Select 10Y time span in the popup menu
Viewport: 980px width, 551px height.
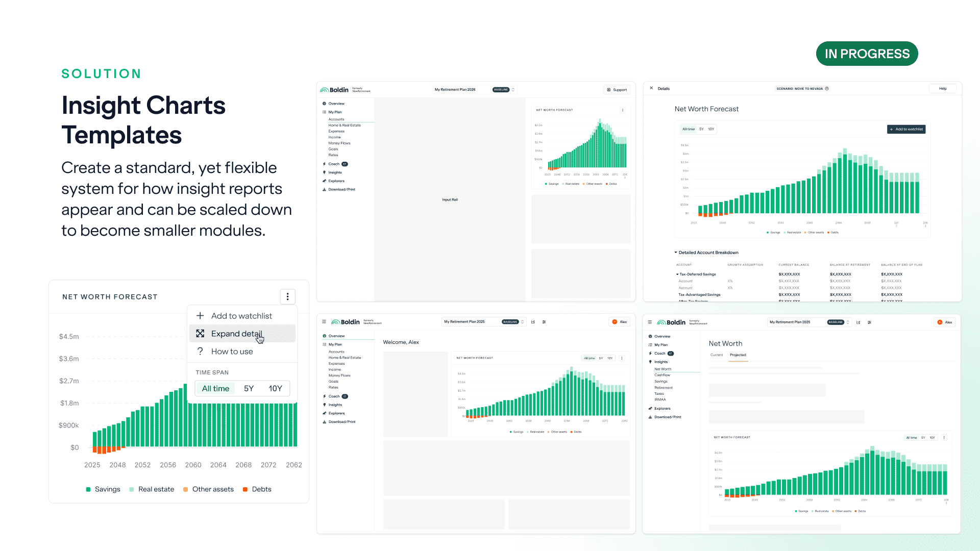(x=275, y=388)
